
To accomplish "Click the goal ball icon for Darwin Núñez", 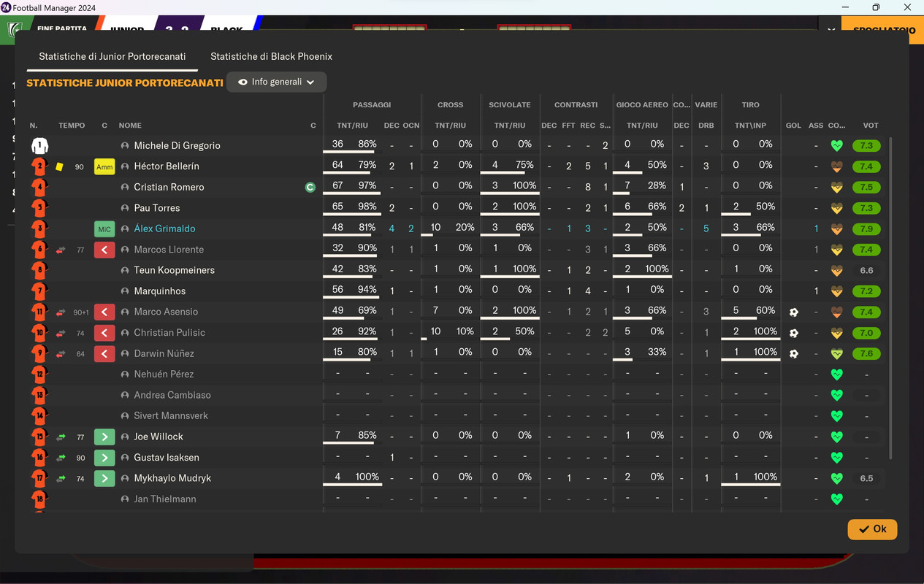I will [x=793, y=353].
